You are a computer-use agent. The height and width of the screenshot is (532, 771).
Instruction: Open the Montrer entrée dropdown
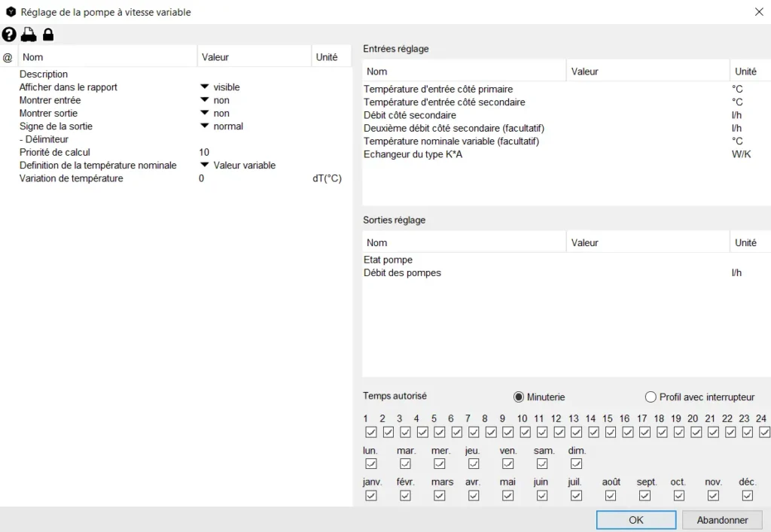pos(204,100)
